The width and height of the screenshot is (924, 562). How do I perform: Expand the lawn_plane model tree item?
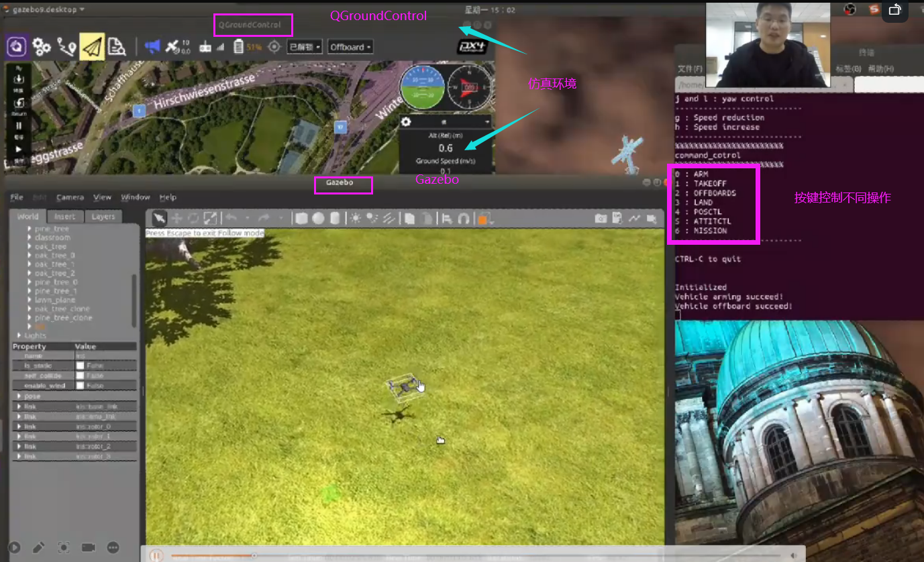coord(30,300)
